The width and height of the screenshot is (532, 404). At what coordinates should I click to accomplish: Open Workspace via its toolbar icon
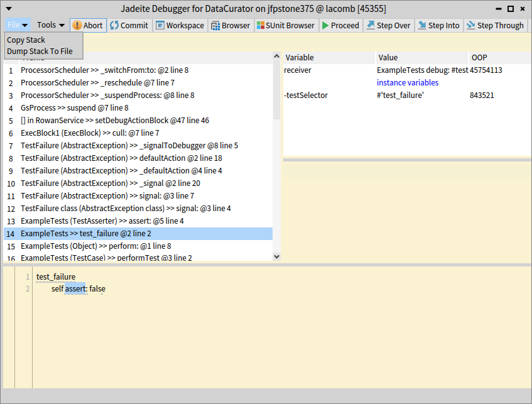click(160, 25)
